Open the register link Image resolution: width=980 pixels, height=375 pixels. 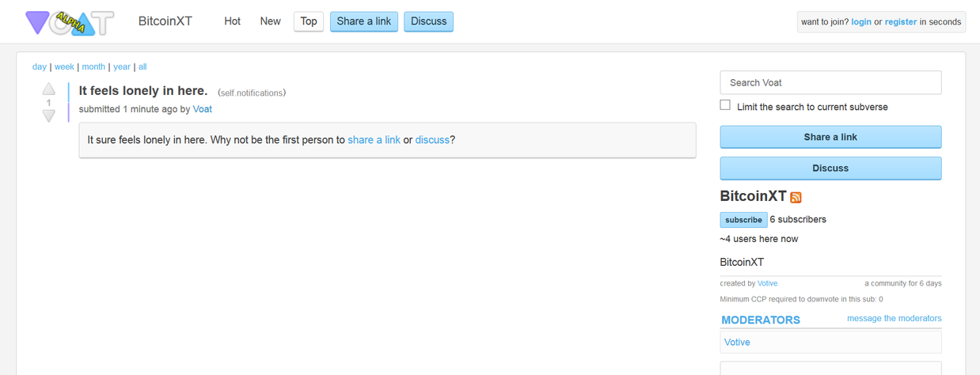pyautogui.click(x=901, y=22)
